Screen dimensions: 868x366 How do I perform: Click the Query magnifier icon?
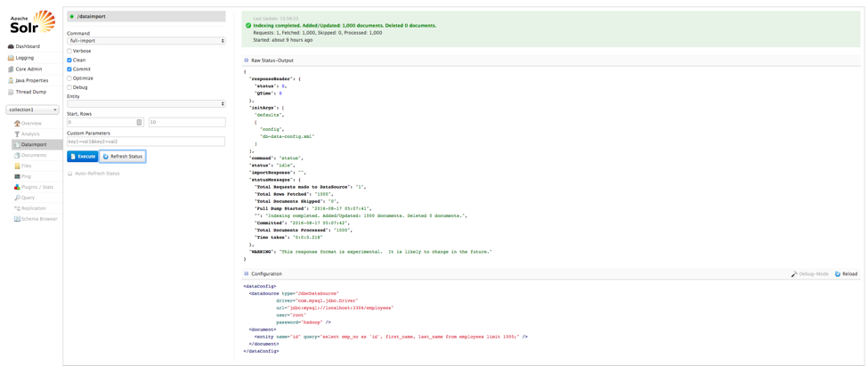[x=17, y=198]
